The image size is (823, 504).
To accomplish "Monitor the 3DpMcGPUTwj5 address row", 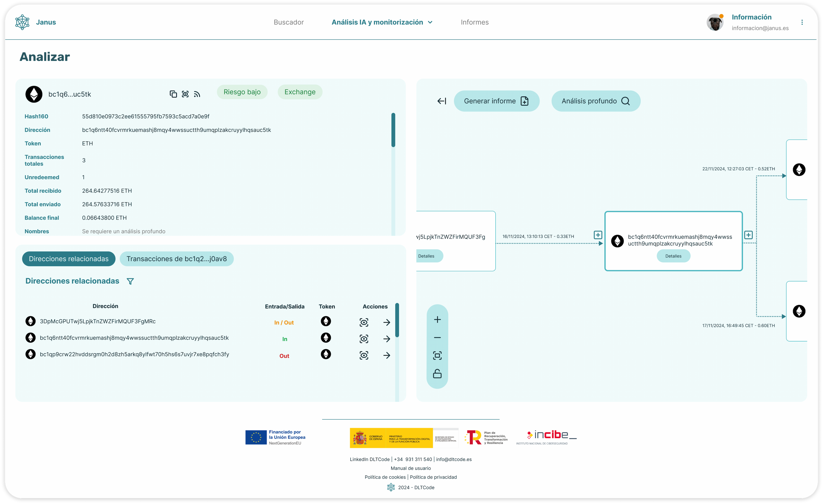I will [x=364, y=322].
